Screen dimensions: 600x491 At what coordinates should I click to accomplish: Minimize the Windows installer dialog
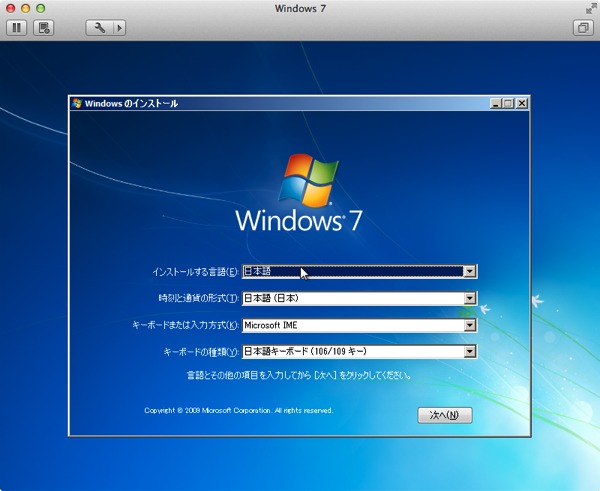(x=496, y=103)
